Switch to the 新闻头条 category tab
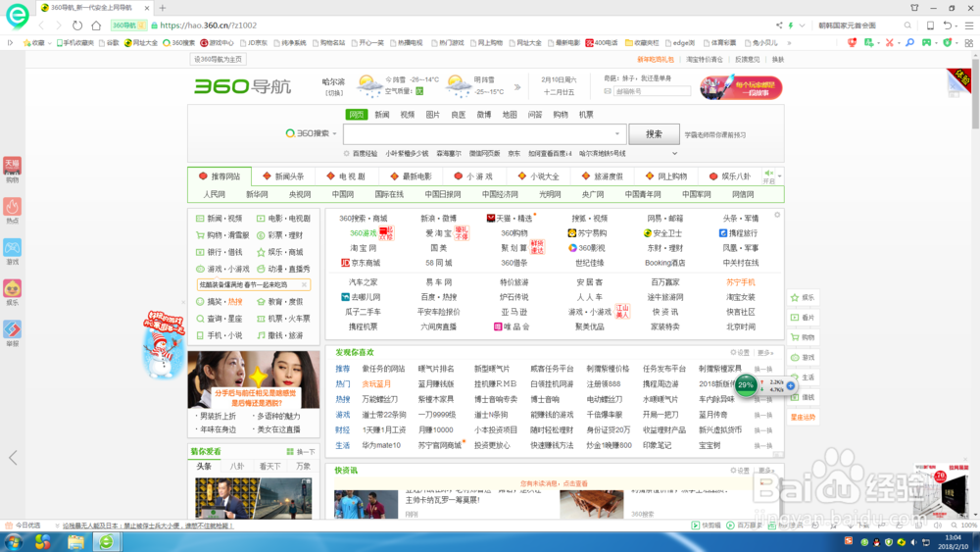 coord(284,176)
